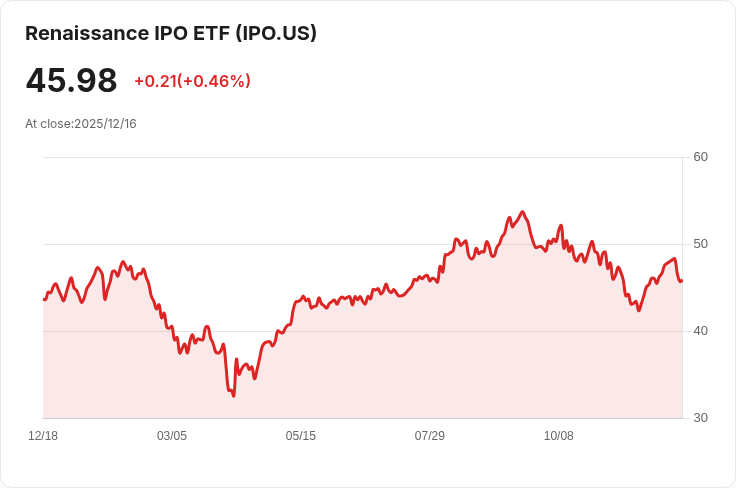Image resolution: width=736 pixels, height=488 pixels.
Task: Click the 30 price axis label
Action: click(700, 418)
